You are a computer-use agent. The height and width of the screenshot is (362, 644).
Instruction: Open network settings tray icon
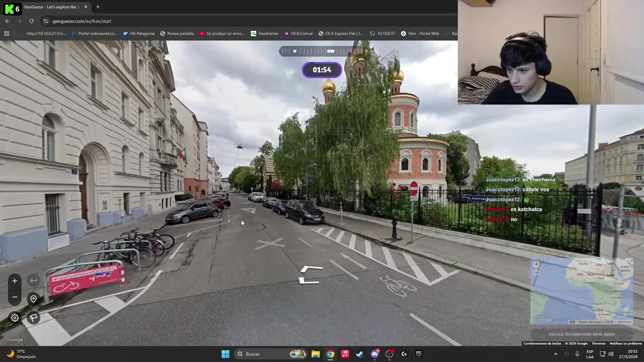click(x=602, y=354)
